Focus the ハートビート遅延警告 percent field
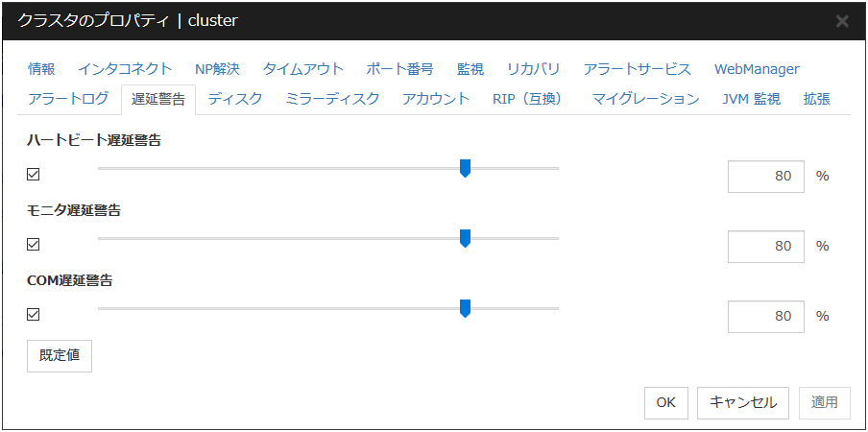868x432 pixels. (x=765, y=177)
